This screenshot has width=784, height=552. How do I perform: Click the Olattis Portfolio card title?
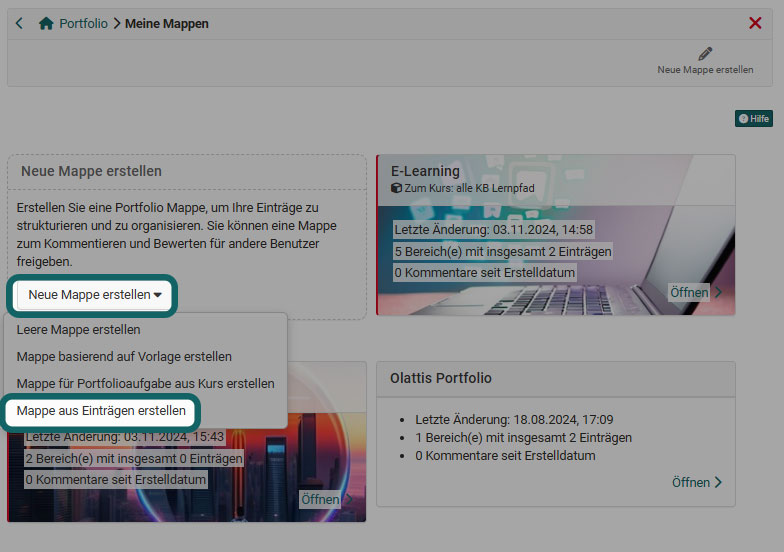(441, 378)
